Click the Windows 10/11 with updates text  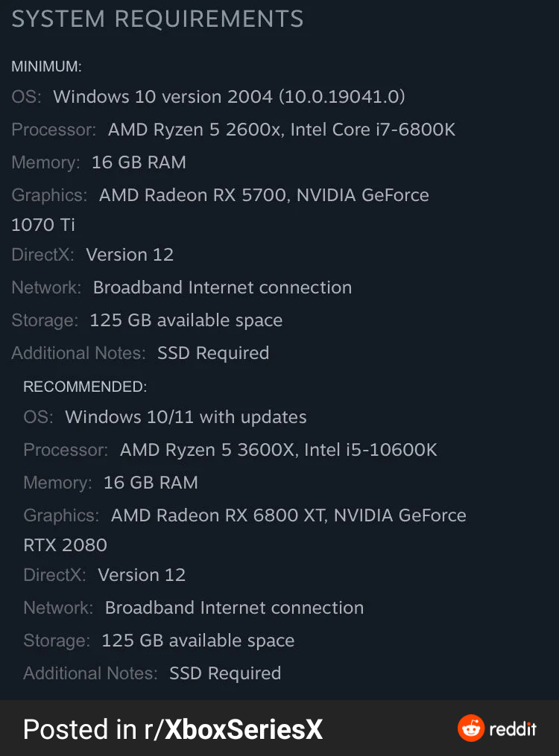(186, 417)
